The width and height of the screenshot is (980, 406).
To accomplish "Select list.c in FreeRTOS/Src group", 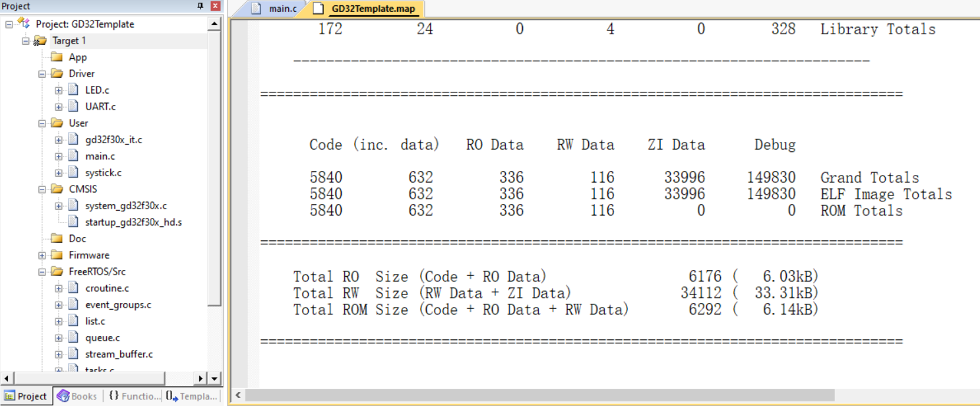I will pos(95,321).
